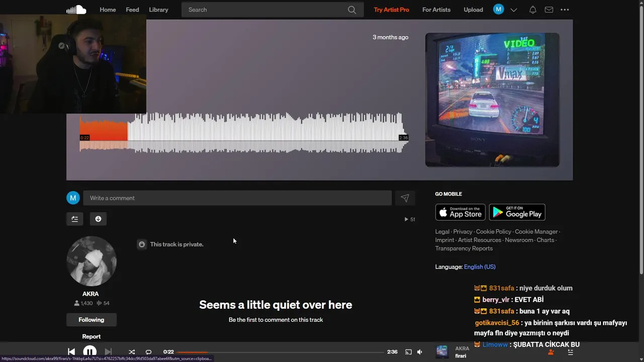644x362 pixels.
Task: Open the Home page
Action: tap(108, 10)
